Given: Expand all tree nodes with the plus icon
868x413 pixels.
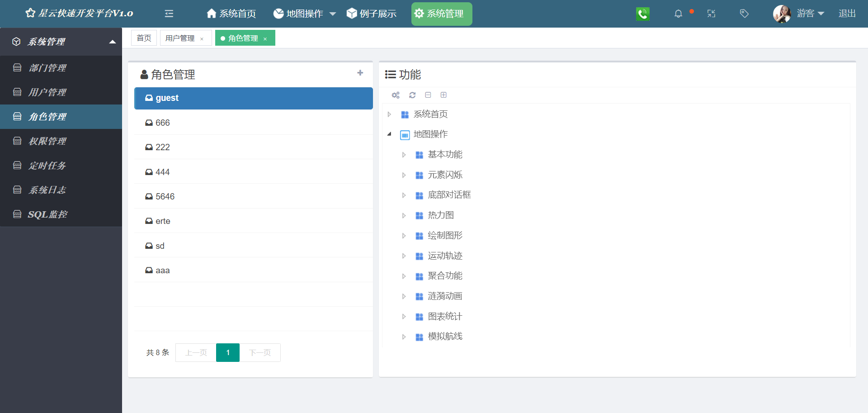Looking at the screenshot, I should pos(443,95).
